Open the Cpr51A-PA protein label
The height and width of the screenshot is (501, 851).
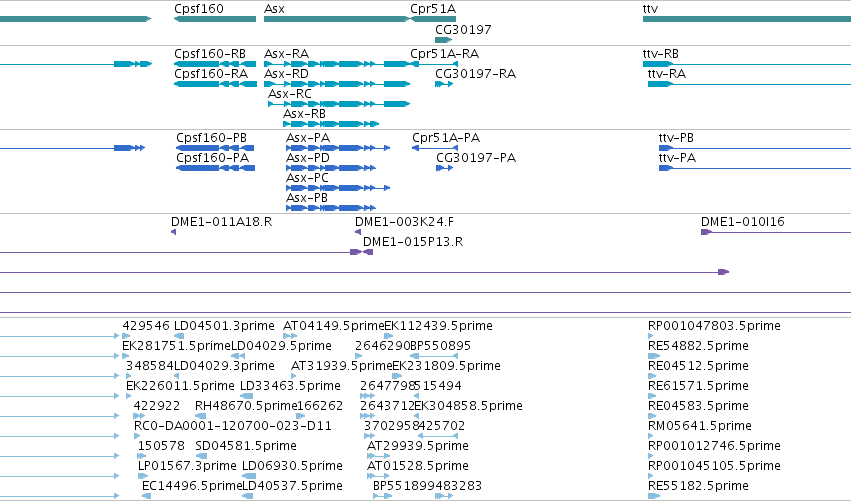click(x=446, y=138)
